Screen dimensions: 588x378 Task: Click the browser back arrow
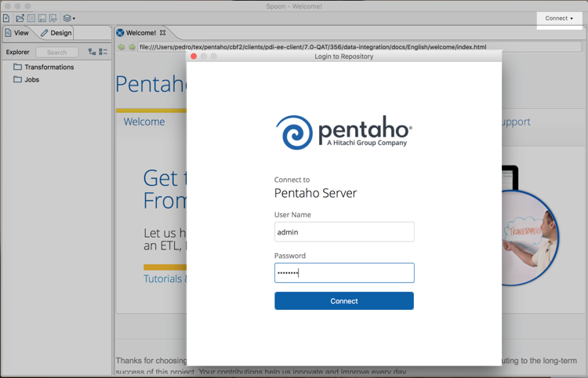(x=122, y=47)
